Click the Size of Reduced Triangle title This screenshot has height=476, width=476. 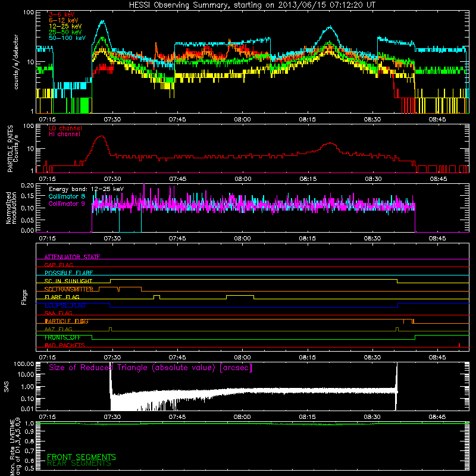151,368
